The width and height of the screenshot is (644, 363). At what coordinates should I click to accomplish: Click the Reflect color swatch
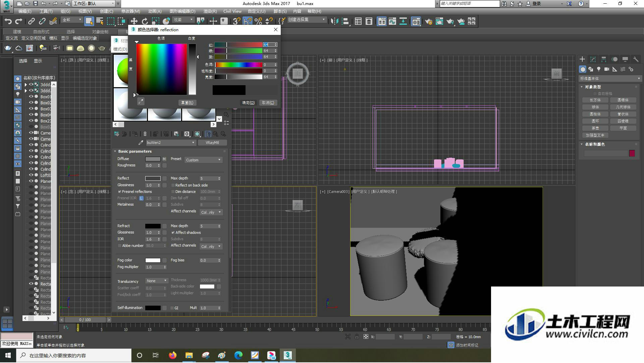click(153, 178)
